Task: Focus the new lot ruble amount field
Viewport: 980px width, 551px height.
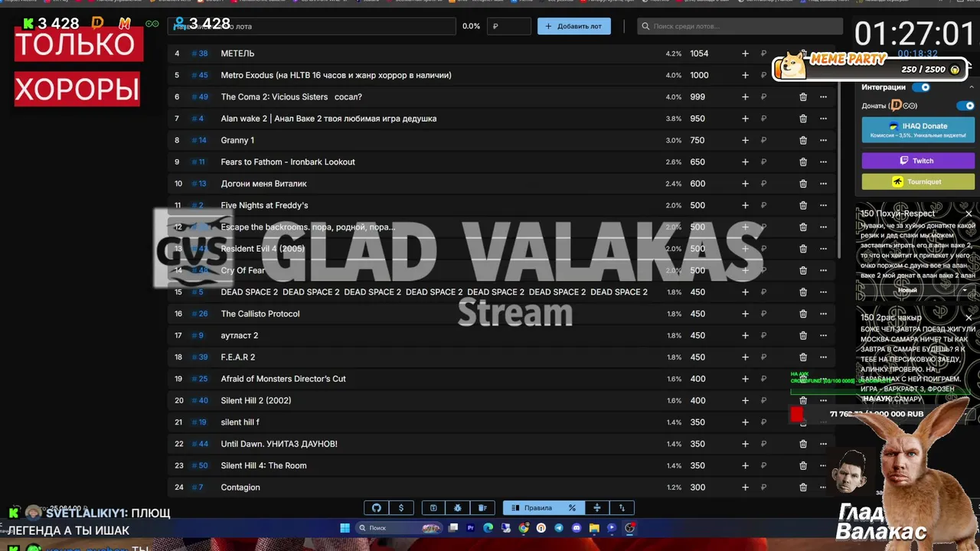Action: pyautogui.click(x=509, y=26)
